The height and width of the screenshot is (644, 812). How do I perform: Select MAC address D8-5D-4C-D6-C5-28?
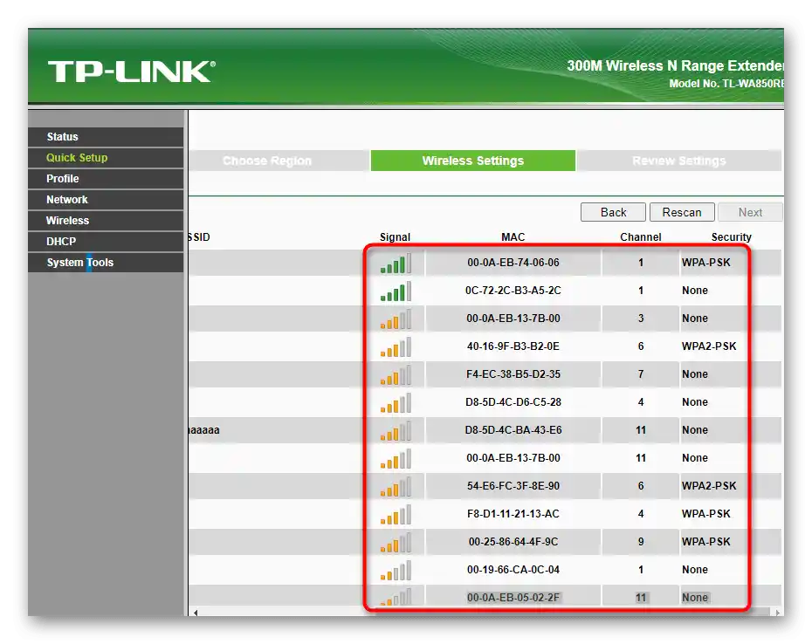coord(513,403)
